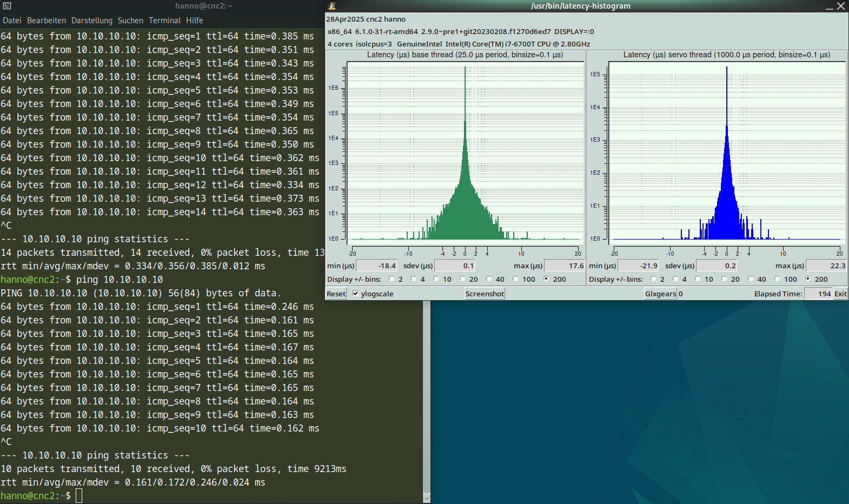Select 200 bins for base thread display

(546, 279)
